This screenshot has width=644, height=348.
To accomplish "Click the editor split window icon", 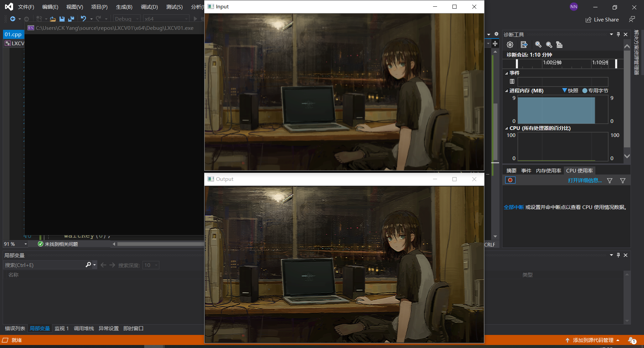I will point(495,44).
